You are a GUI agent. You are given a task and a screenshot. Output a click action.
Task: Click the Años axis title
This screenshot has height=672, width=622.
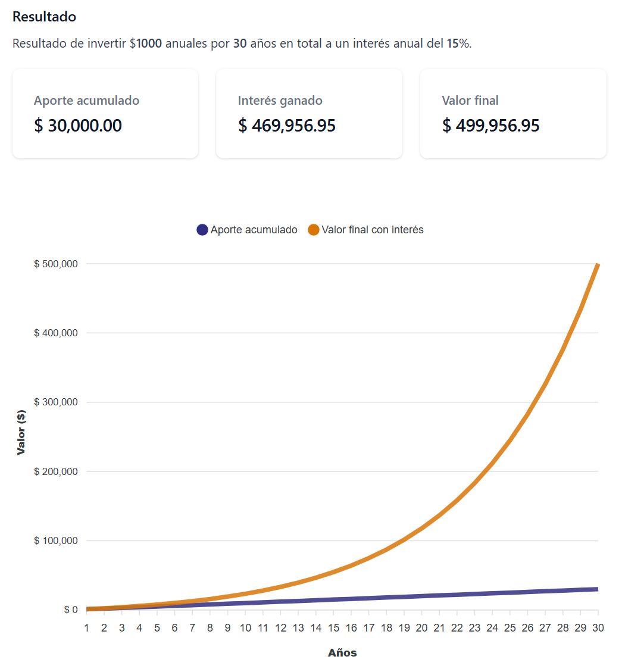click(342, 653)
